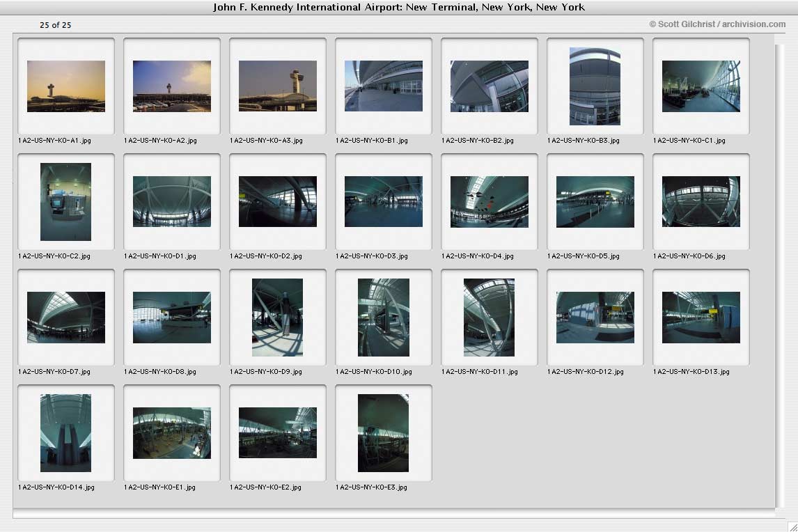The image size is (798, 532).
Task: Select the label text '1A2-US-NY-KO-D4.jpg'
Action: [478, 256]
